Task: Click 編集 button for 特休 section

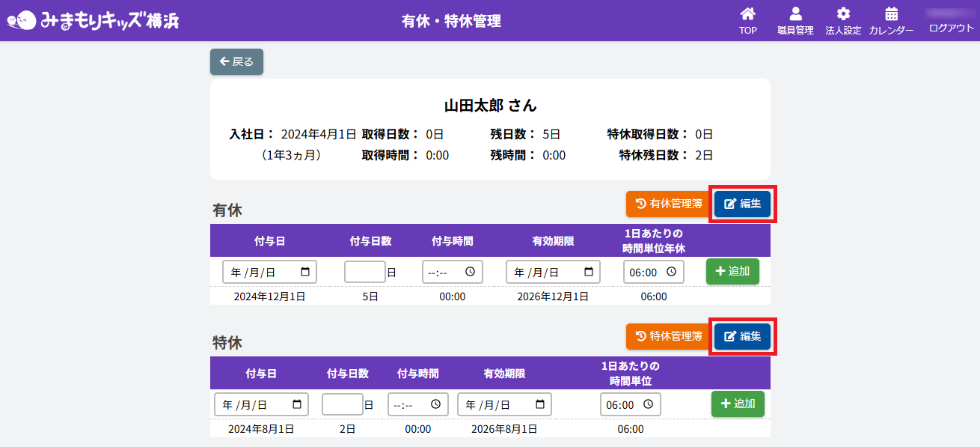Action: click(x=742, y=336)
